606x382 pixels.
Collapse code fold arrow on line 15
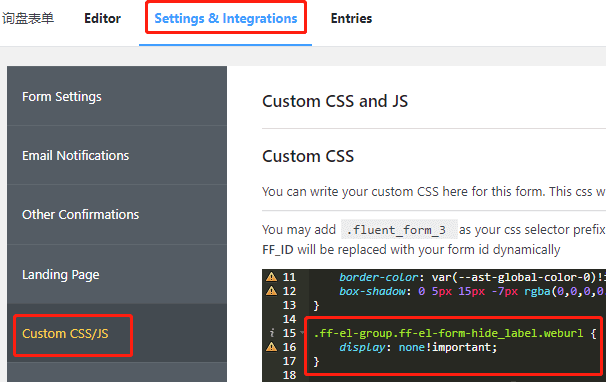tap(301, 333)
